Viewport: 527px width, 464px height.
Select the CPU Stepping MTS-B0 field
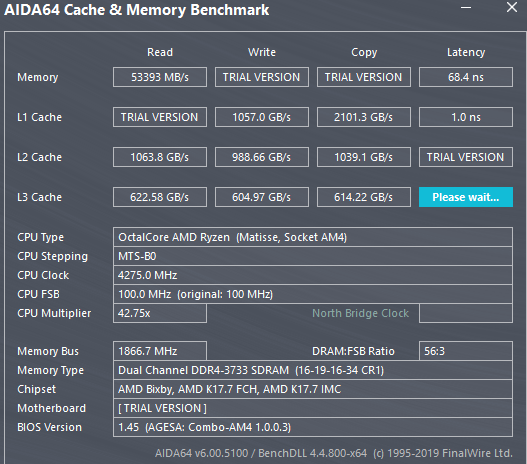click(313, 256)
